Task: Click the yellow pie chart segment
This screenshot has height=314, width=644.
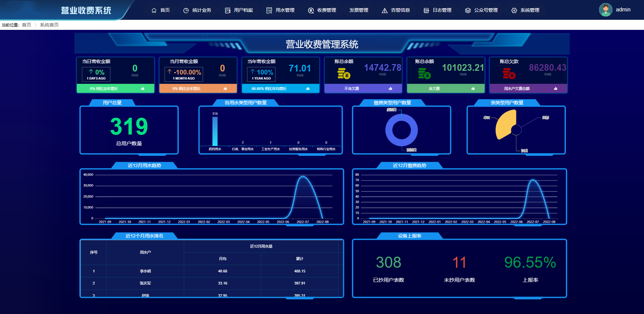Action: pos(504,125)
